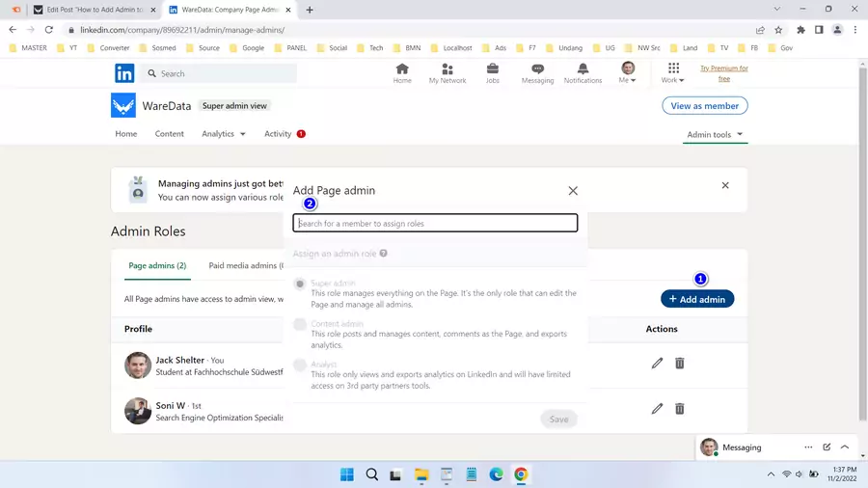Click the LinkedIn logo icon
The width and height of the screenshot is (868, 488).
point(124,73)
